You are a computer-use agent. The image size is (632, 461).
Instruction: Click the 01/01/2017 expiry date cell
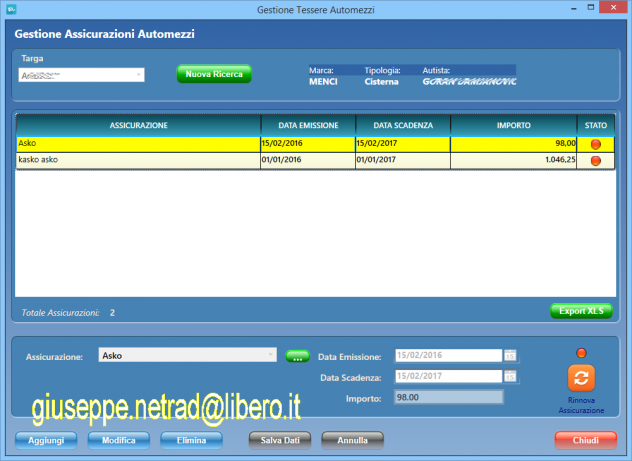coord(403,160)
